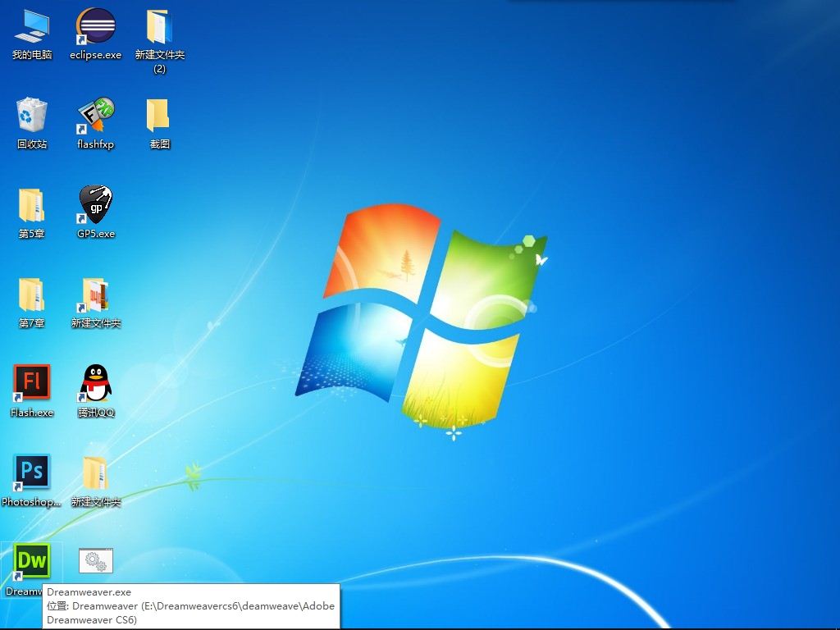Select the 腾讯QQ penguin icon
840x630 pixels.
click(95, 383)
